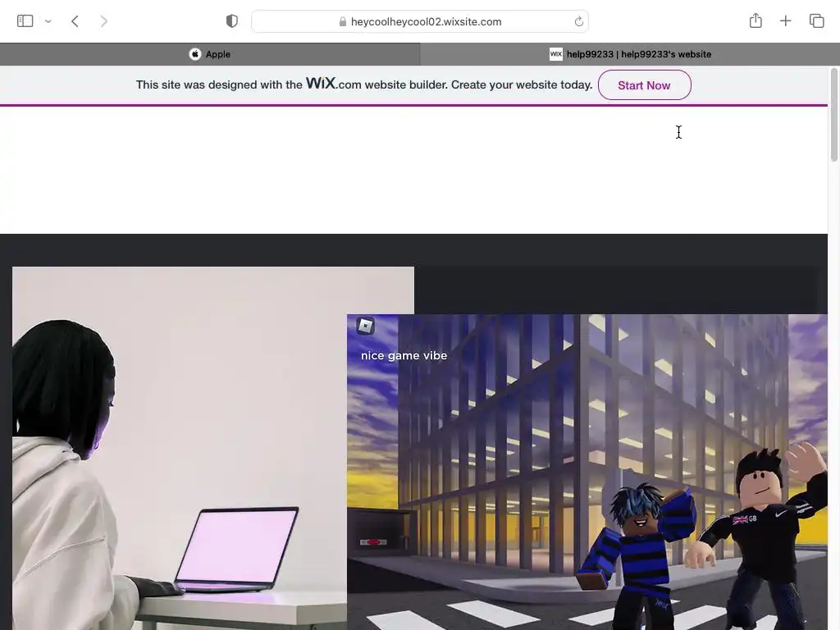Viewport: 840px width, 630px height.
Task: Click the Start Now button
Action: [x=644, y=85]
